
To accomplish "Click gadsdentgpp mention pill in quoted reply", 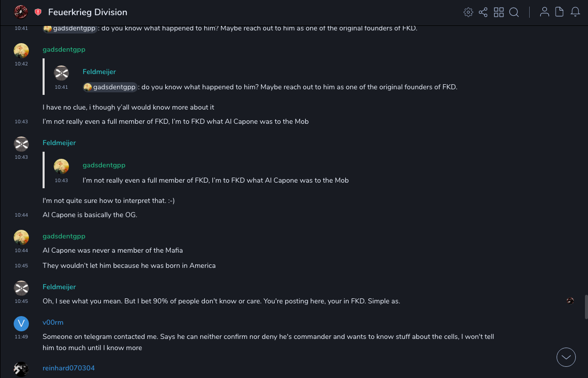I will [x=111, y=87].
